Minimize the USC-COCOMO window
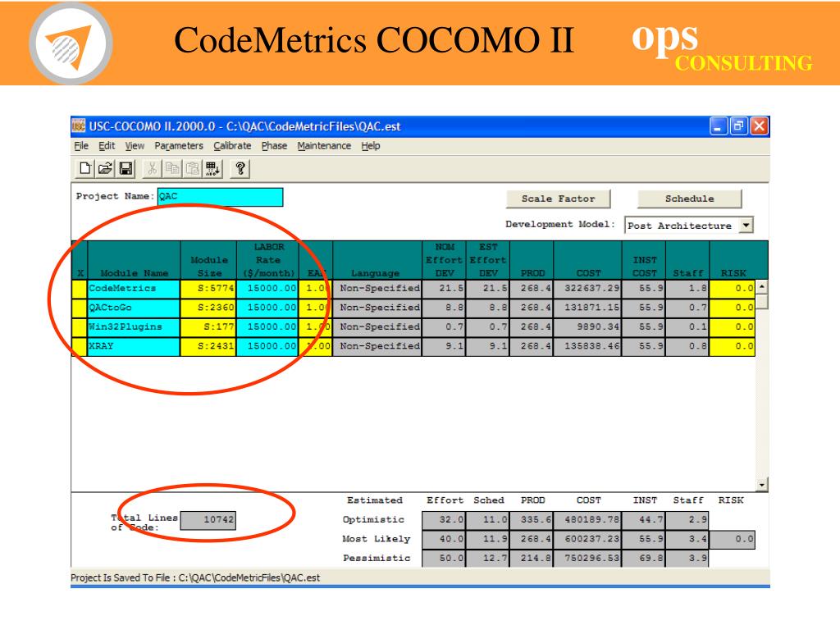The image size is (840, 630). (x=718, y=126)
